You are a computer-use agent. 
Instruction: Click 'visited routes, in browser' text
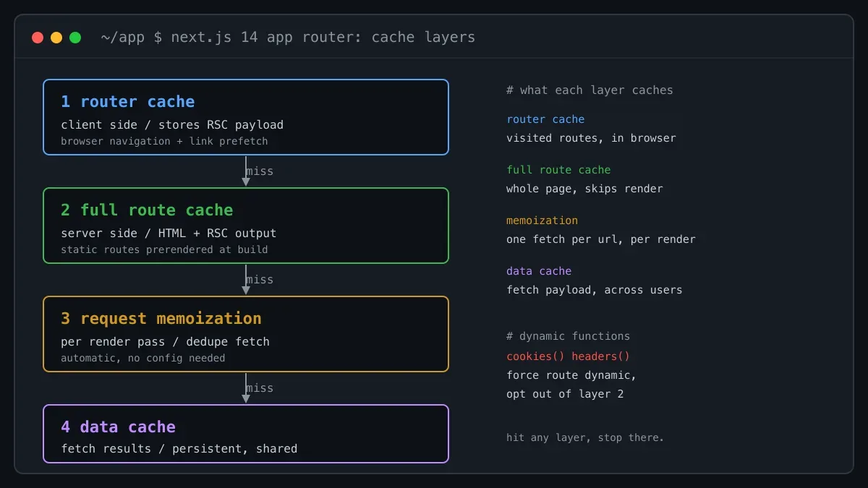click(591, 138)
